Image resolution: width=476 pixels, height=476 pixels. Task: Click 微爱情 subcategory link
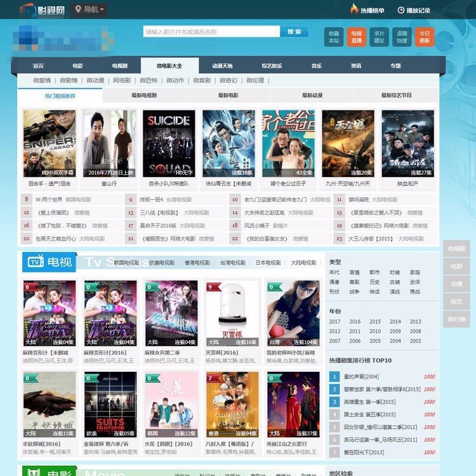pyautogui.click(x=42, y=81)
